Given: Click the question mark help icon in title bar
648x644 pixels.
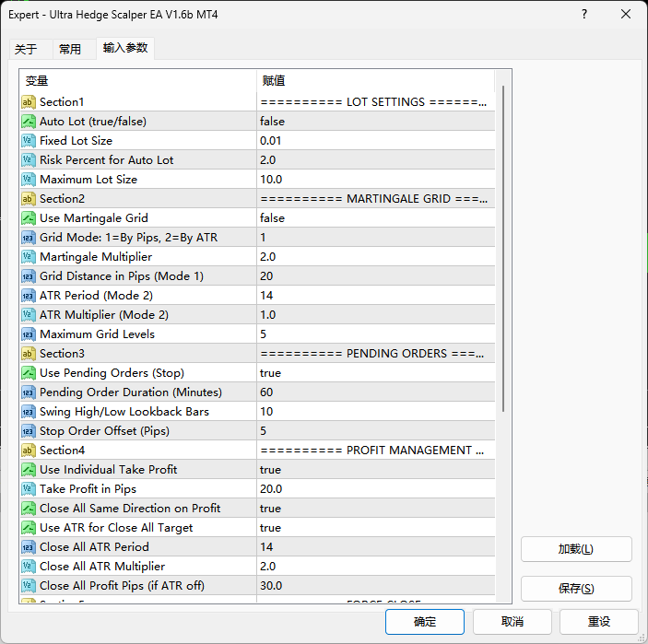Looking at the screenshot, I should 584,15.
